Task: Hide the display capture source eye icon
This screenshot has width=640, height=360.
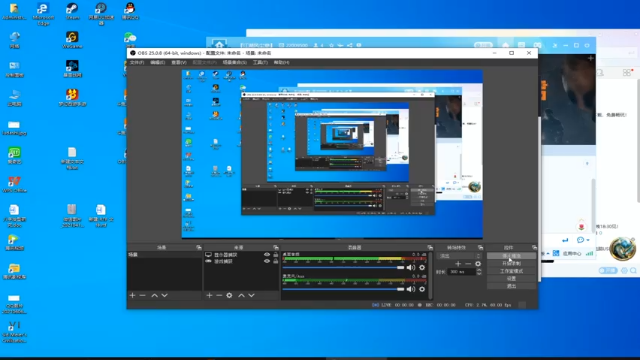Action: coord(267,255)
